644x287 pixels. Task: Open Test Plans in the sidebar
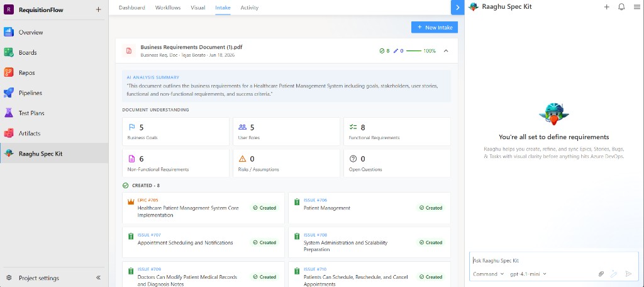pyautogui.click(x=54, y=113)
